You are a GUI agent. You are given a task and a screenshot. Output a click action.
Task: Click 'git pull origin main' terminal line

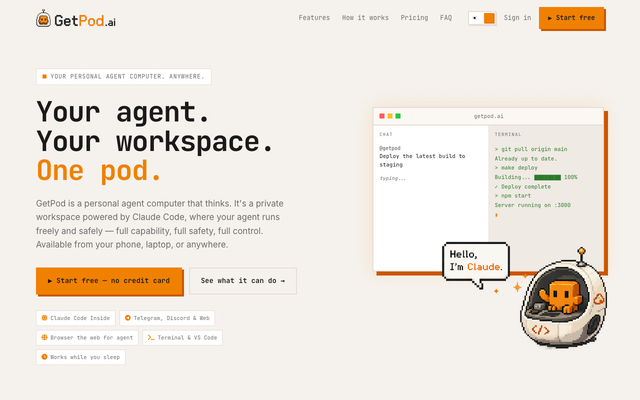[x=531, y=149]
